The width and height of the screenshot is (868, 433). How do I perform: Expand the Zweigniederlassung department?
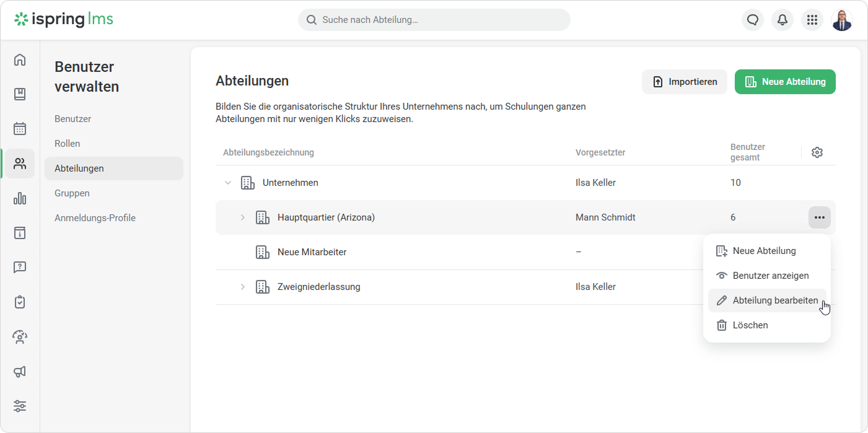(x=243, y=287)
